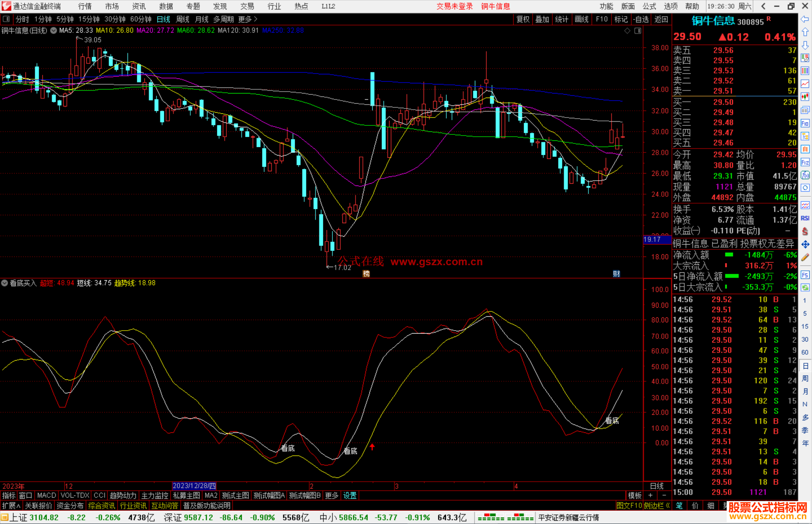Viewport: 812px width, 524px height.
Task: Select the pencil drawing tool icon
Action: pyautogui.click(x=805, y=257)
